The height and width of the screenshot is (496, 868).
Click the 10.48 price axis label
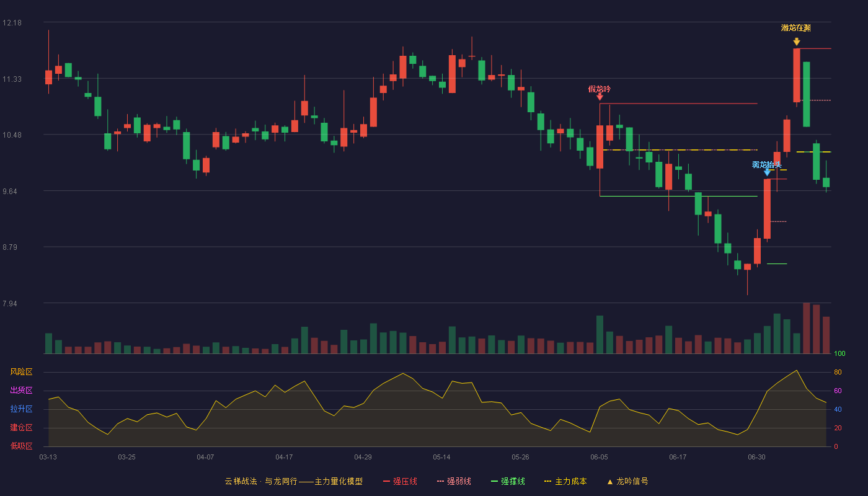pos(12,135)
